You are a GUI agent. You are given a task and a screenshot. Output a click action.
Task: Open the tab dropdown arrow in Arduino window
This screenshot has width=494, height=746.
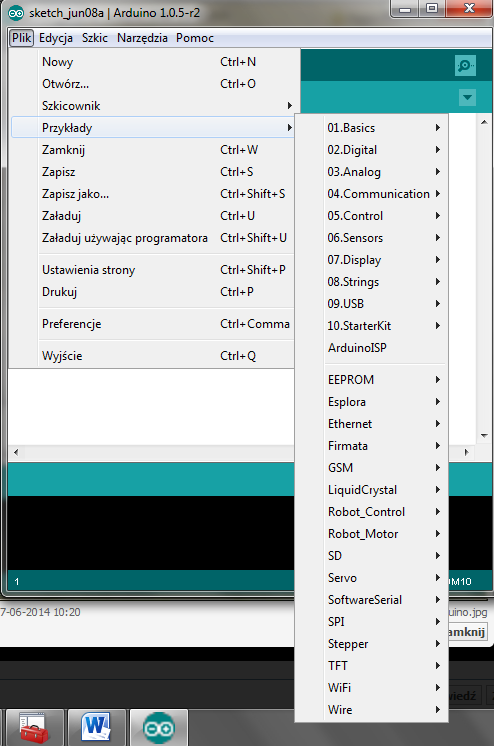[x=467, y=98]
